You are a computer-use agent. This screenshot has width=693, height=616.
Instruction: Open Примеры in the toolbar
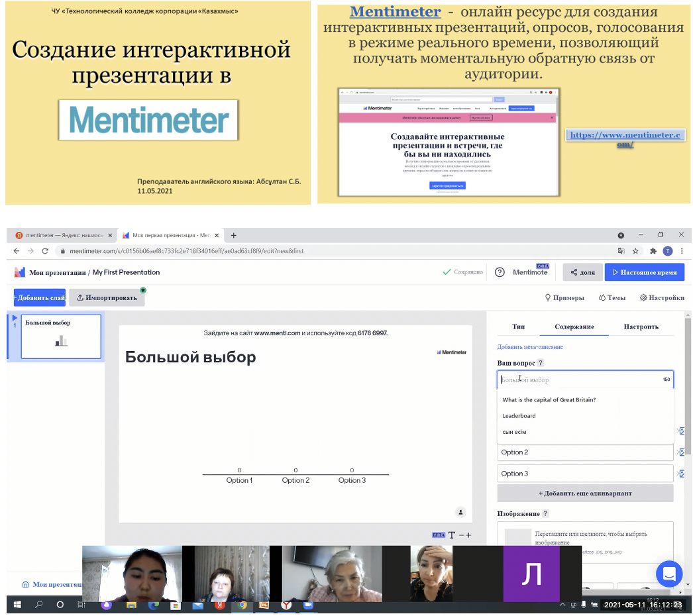(564, 298)
